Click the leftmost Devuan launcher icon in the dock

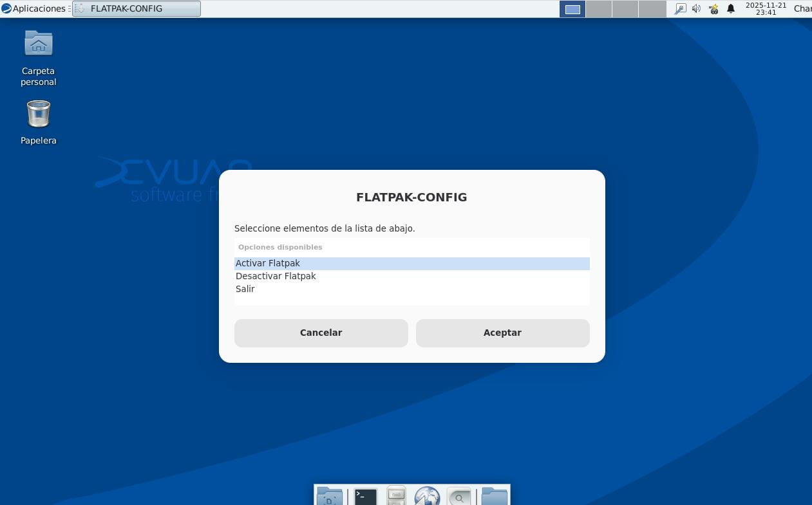[x=328, y=495]
